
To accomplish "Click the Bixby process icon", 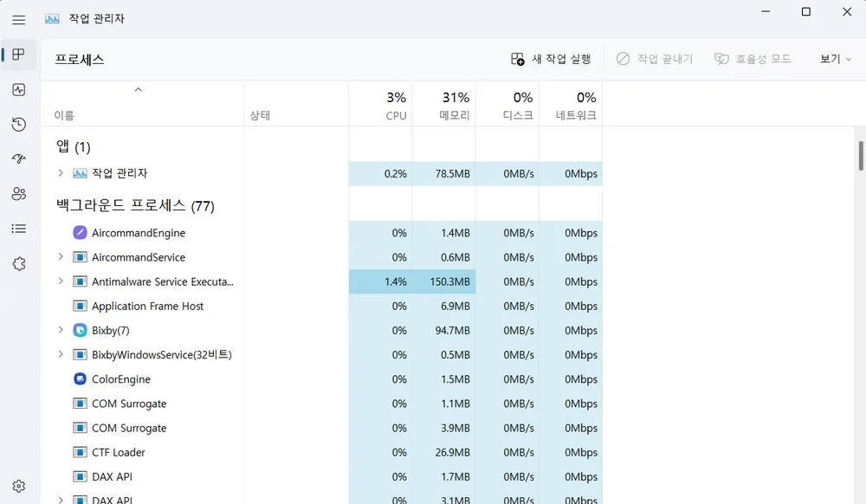I will tap(80, 330).
